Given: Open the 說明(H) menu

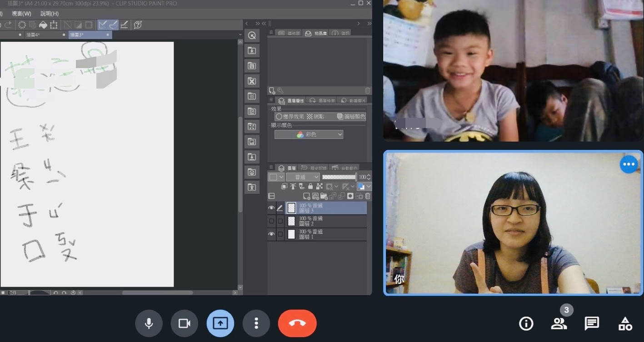Looking at the screenshot, I should click(50, 14).
